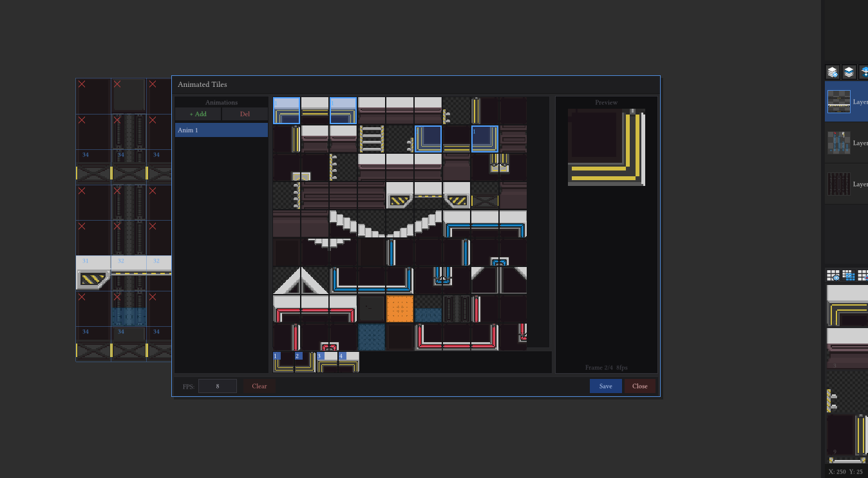This screenshot has height=478, width=868.
Task: Click the blue tile-grid icon in the tiles panel
Action: pyautogui.click(x=849, y=276)
